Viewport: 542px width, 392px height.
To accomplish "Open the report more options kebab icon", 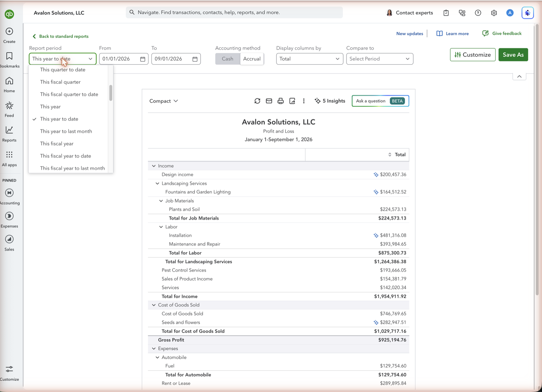I will click(304, 101).
